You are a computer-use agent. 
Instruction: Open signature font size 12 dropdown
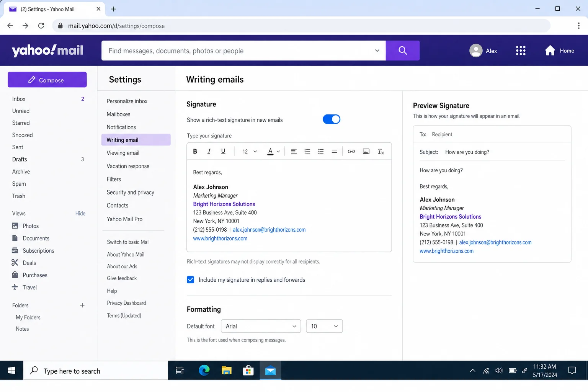(250, 152)
